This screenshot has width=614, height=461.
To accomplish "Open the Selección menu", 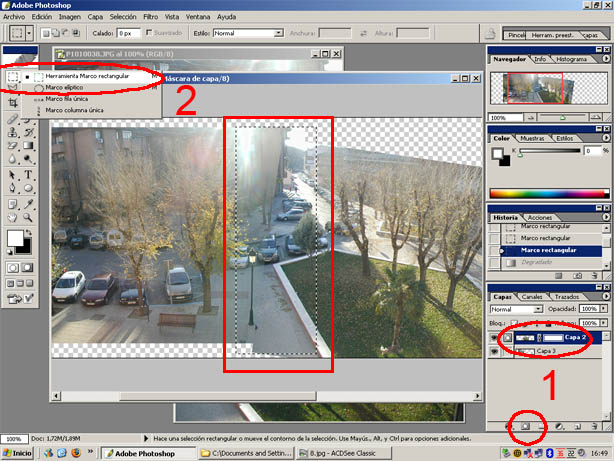I will [x=123, y=17].
